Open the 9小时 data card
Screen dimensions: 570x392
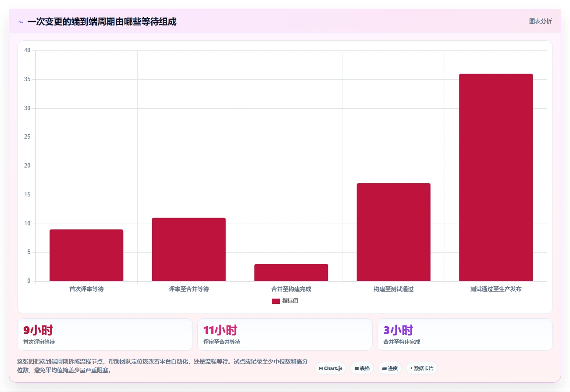[x=105, y=335]
